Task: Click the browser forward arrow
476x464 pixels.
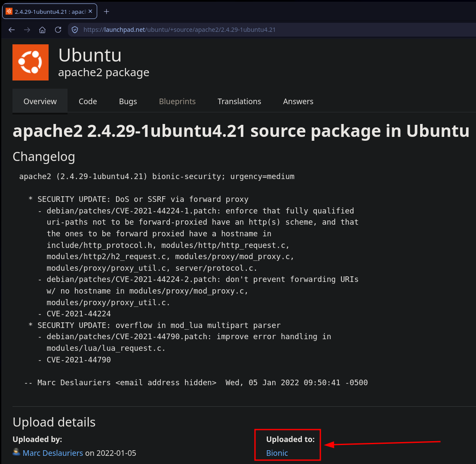Action: 27,30
